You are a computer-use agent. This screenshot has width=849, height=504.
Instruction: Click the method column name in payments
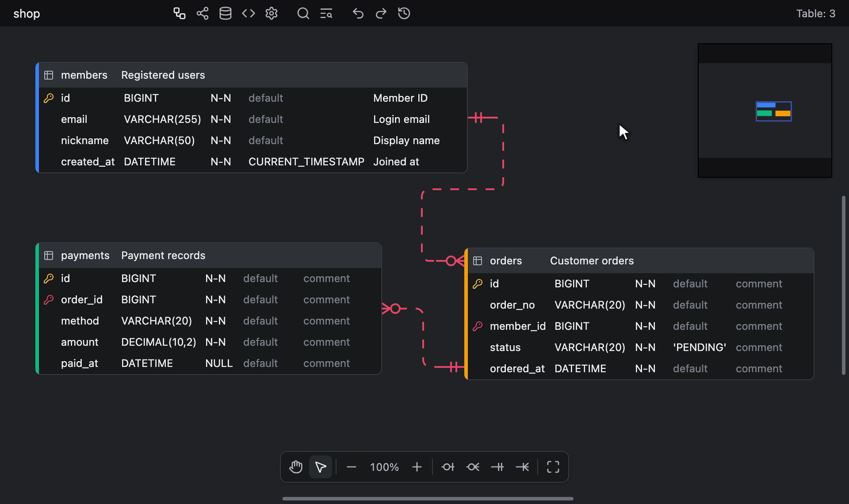[80, 321]
